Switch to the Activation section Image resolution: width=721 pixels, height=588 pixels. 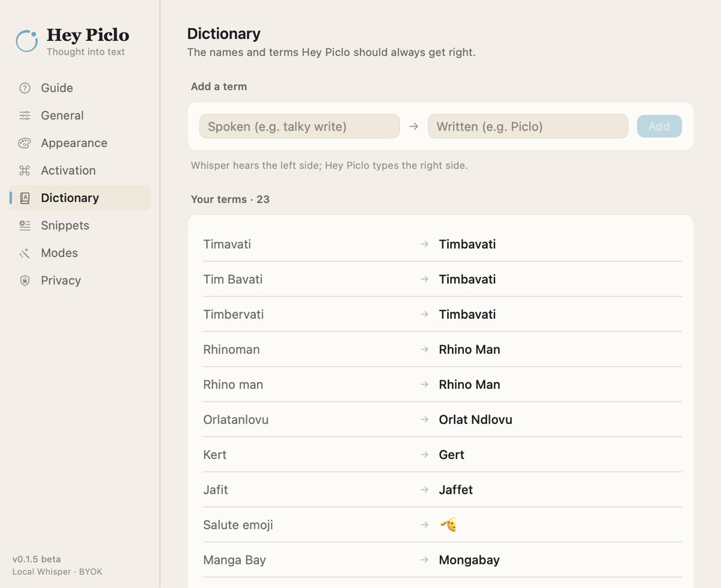[x=79, y=171]
